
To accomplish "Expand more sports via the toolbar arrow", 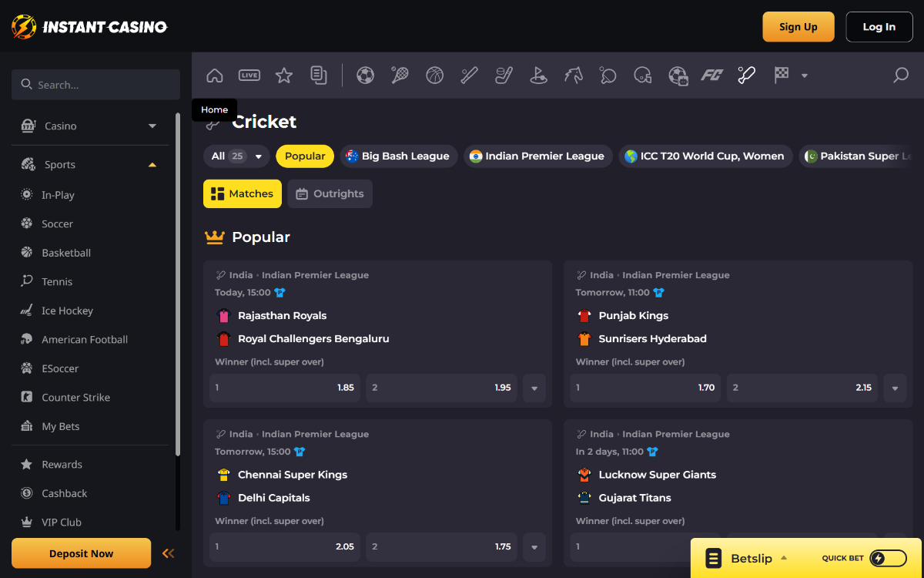I will click(804, 76).
